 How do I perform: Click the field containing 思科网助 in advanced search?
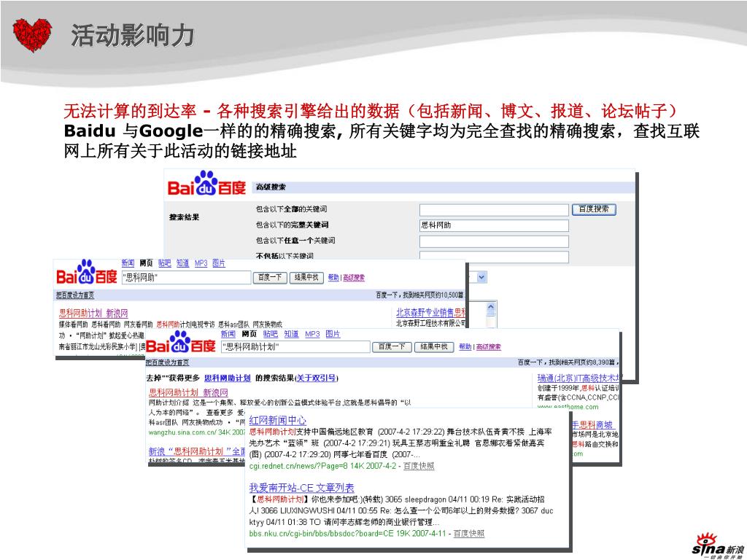pos(494,225)
